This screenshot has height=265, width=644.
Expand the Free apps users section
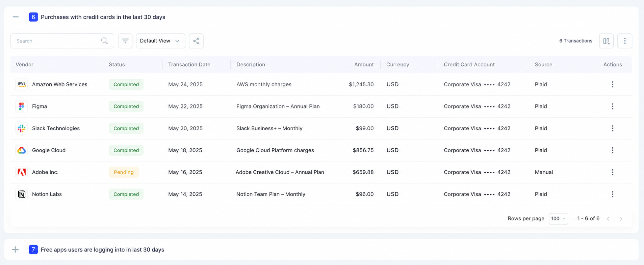click(x=15, y=250)
